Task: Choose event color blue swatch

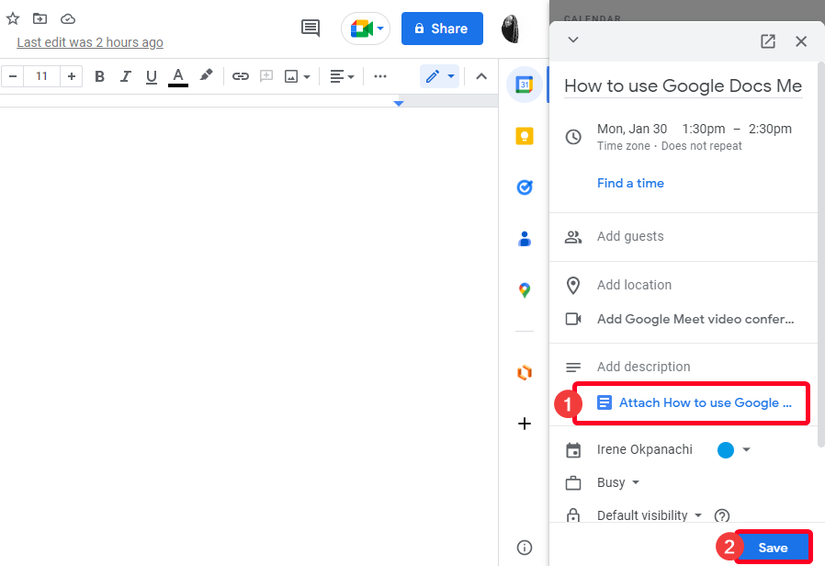Action: [x=726, y=450]
